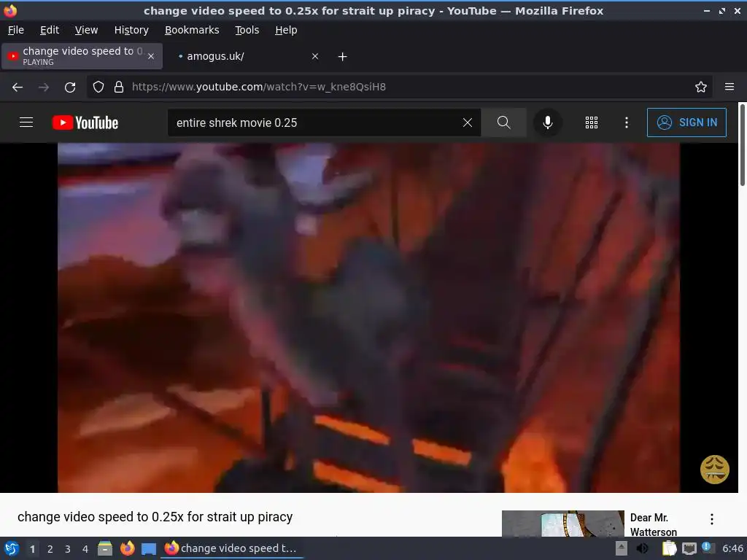The height and width of the screenshot is (560, 747).
Task: Open the Firefox application menu
Action: [729, 87]
